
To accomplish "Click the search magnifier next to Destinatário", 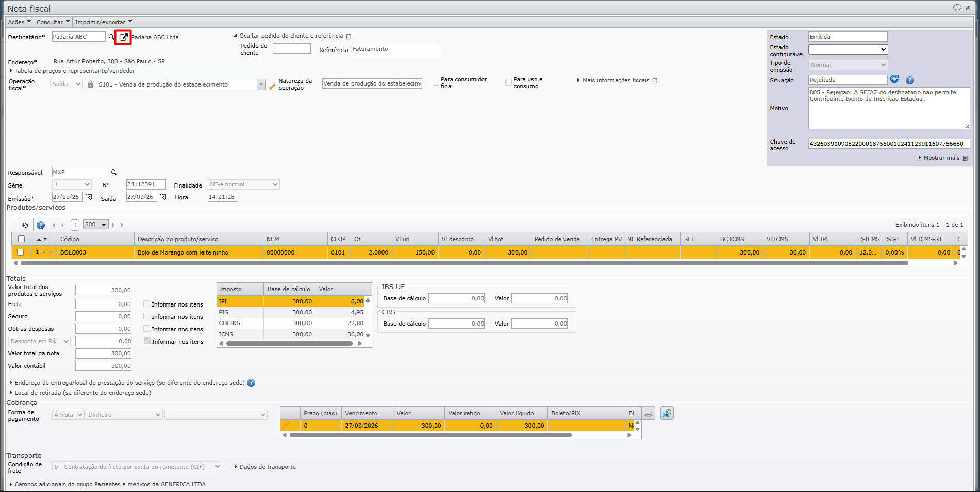I will 111,37.
